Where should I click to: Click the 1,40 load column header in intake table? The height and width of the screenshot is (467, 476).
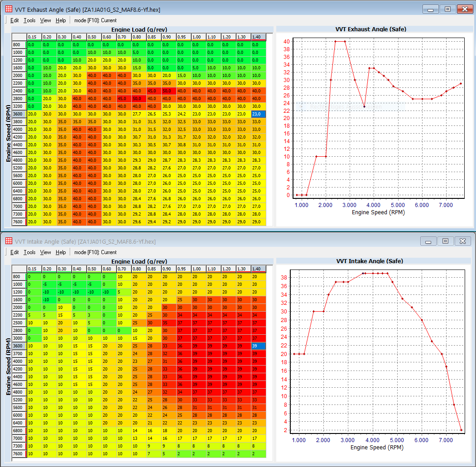coord(256,269)
